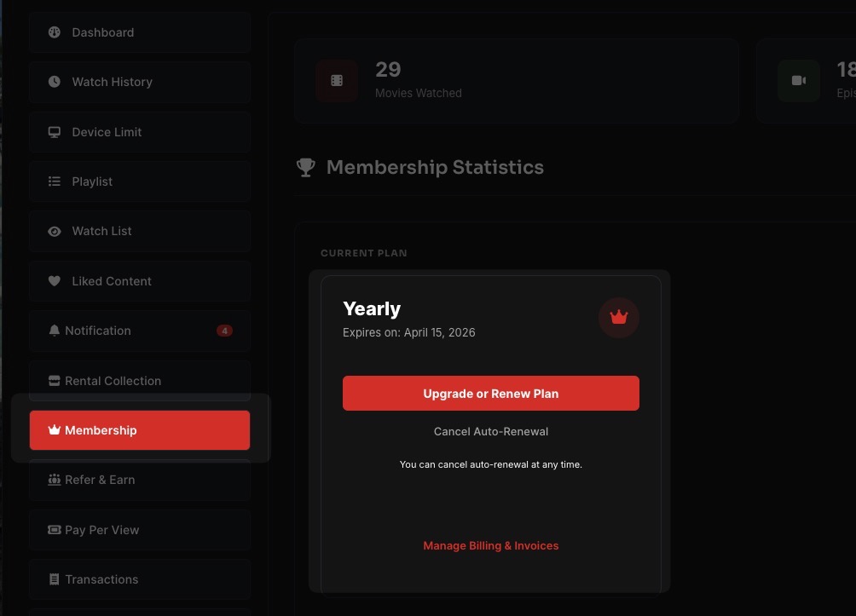The height and width of the screenshot is (616, 856).
Task: Click the Dashboard gauge icon
Action: [x=55, y=32]
